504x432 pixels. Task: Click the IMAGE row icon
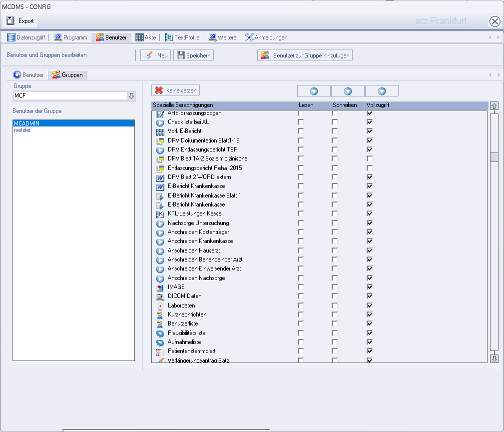[x=160, y=287]
